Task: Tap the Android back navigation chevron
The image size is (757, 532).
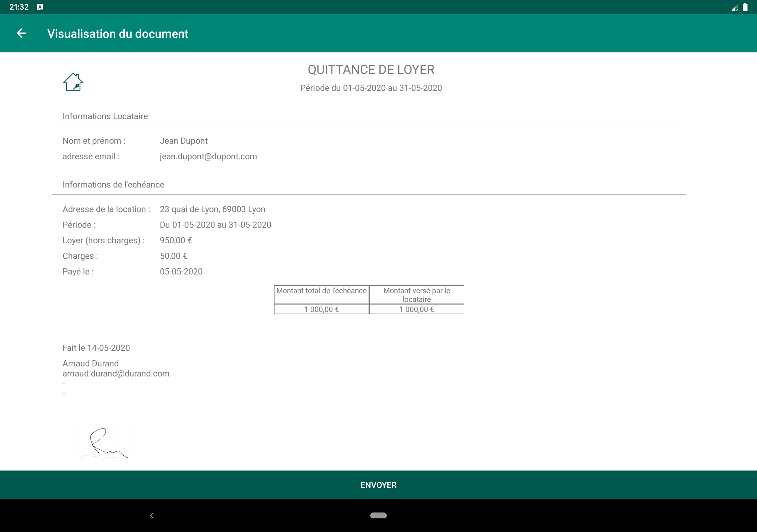Action: (152, 515)
